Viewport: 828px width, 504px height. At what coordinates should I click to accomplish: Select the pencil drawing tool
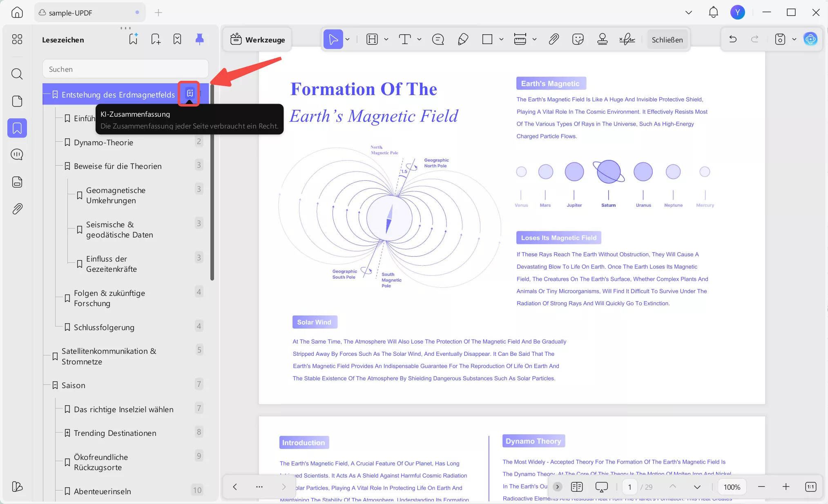pyautogui.click(x=463, y=39)
